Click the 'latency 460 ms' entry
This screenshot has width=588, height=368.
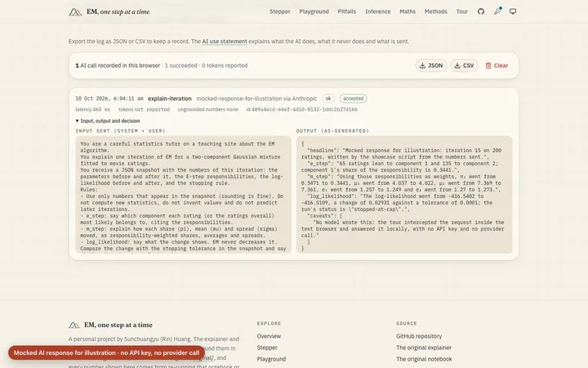(x=92, y=110)
